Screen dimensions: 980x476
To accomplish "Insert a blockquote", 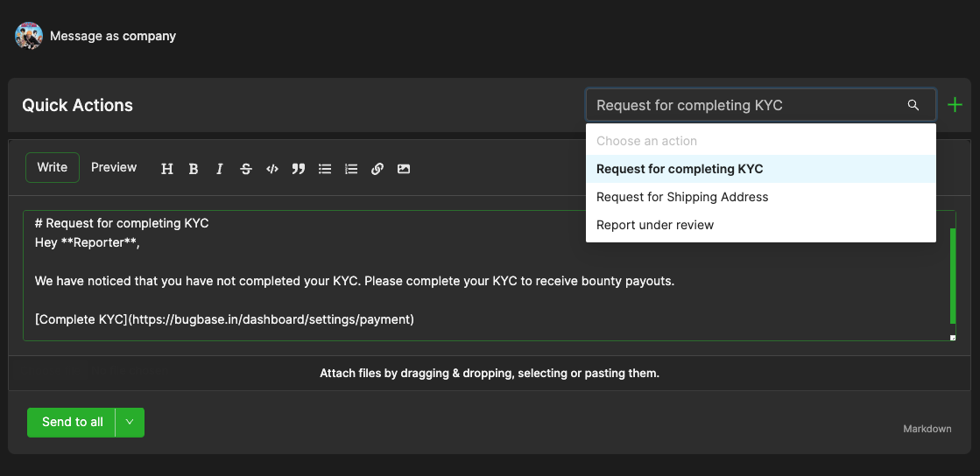I will tap(299, 169).
